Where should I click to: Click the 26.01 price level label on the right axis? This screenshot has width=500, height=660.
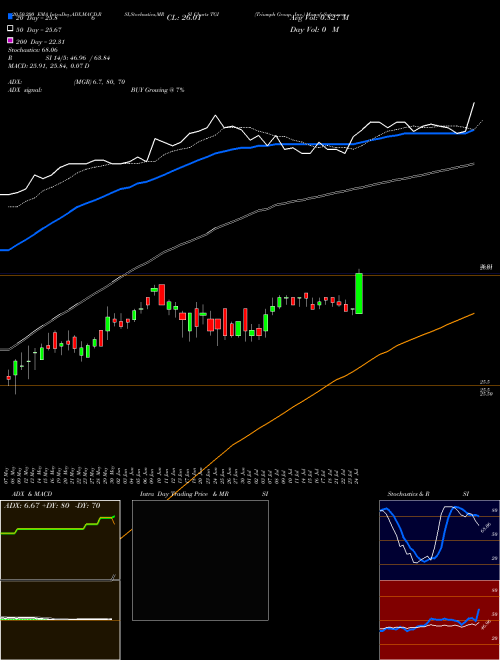coord(486,267)
